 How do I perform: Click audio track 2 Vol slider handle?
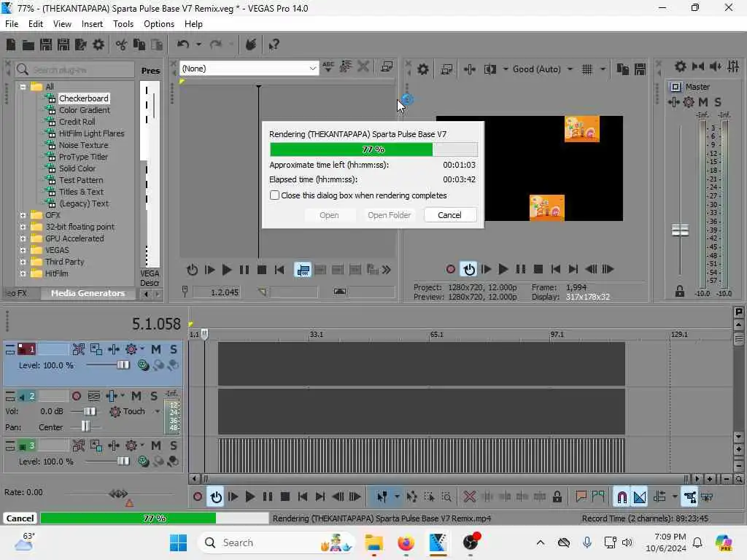90,411
